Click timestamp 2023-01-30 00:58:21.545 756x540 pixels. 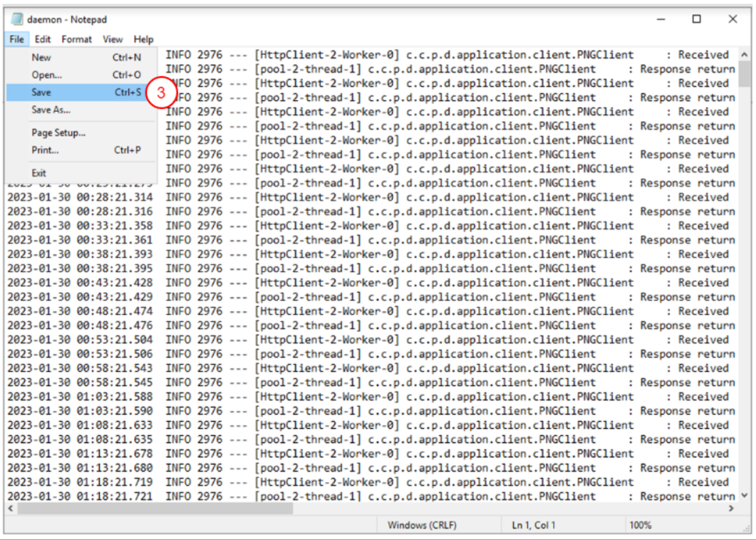[80, 383]
